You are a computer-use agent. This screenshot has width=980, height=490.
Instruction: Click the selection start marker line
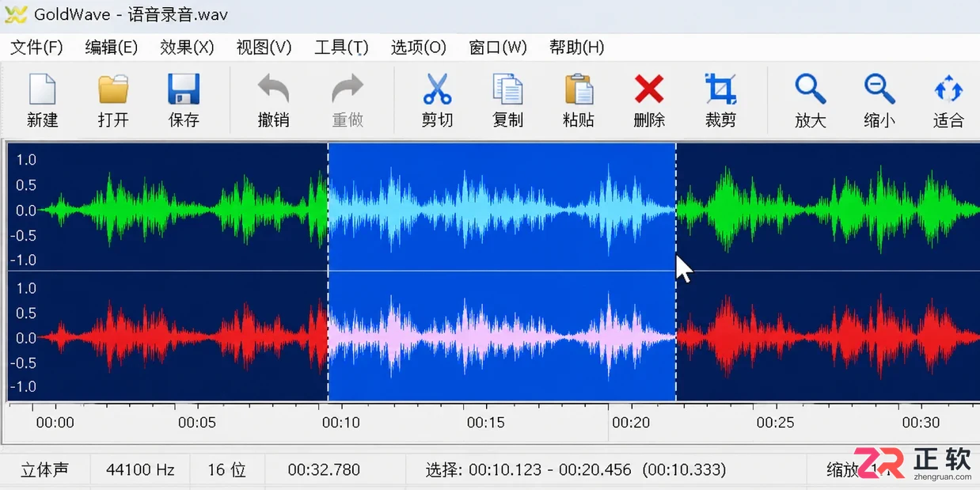click(328, 272)
